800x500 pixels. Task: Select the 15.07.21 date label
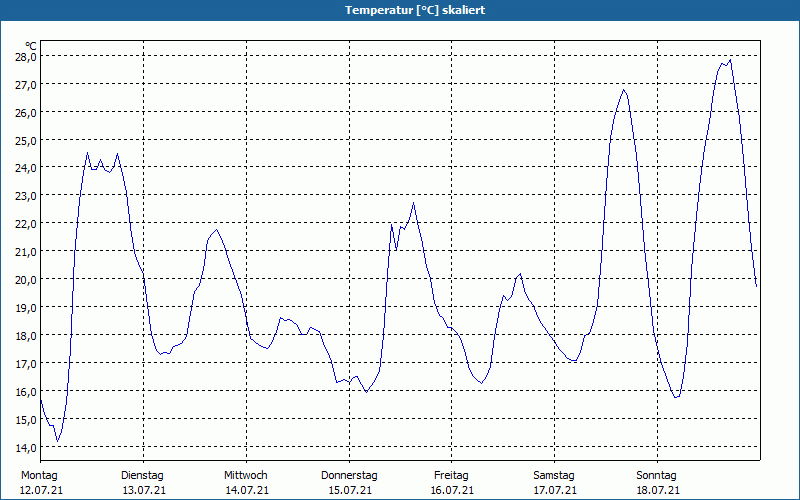point(349,490)
